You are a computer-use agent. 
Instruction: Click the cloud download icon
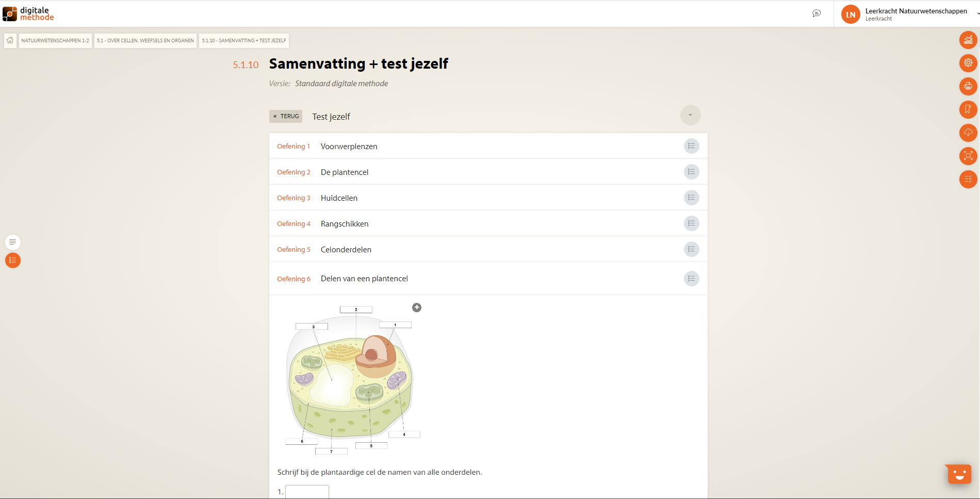(968, 133)
